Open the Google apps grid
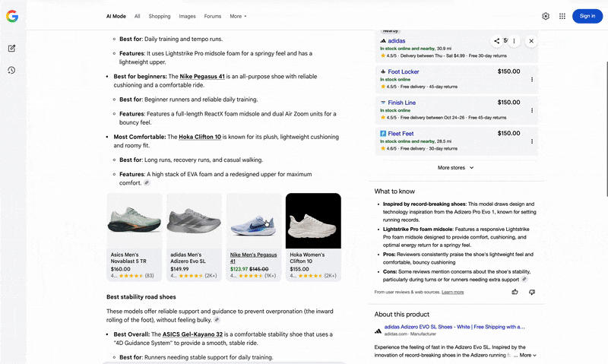608x364 pixels. [x=562, y=16]
